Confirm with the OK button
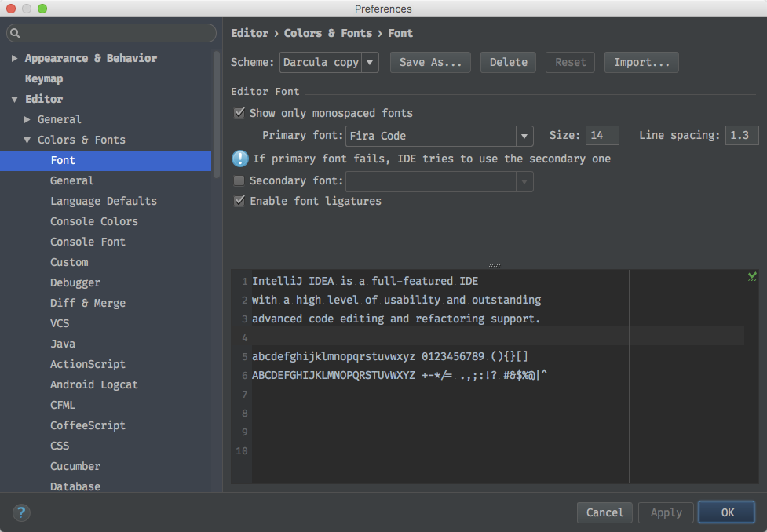Screen dimensions: 767x532 tap(727, 512)
